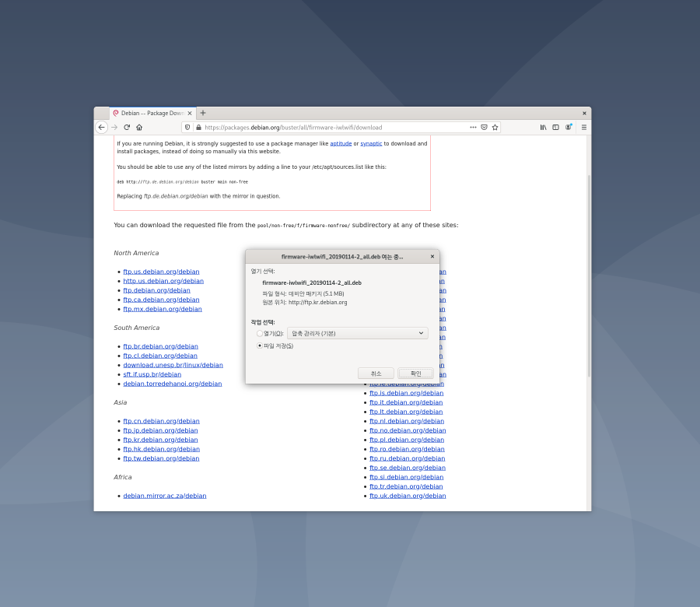Open ftp.si.debian.org/debian mirror link
This screenshot has height=607, width=700.
(x=406, y=478)
